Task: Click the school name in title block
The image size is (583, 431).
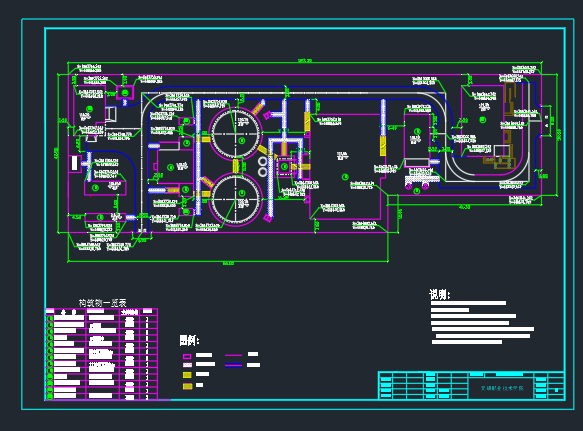Action: click(x=502, y=388)
